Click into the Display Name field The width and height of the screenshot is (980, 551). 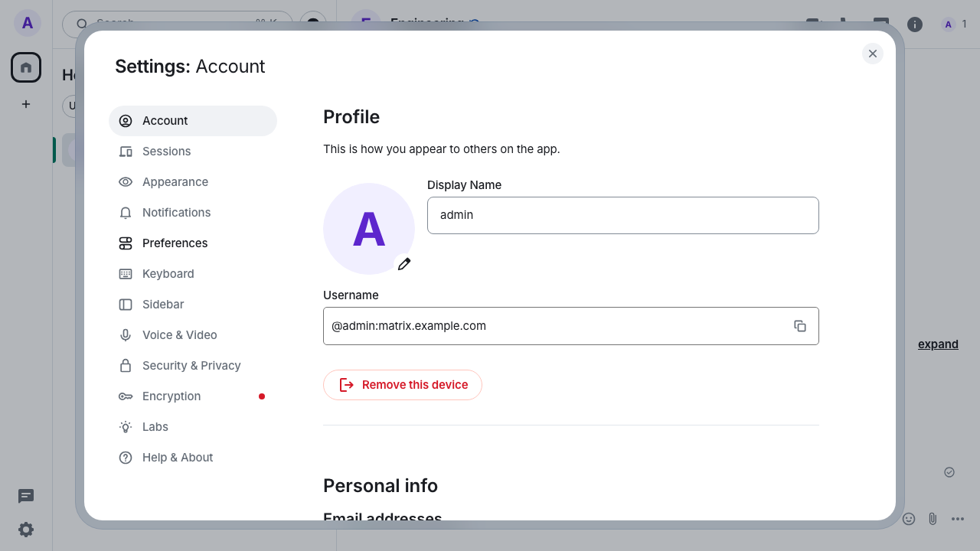(623, 215)
